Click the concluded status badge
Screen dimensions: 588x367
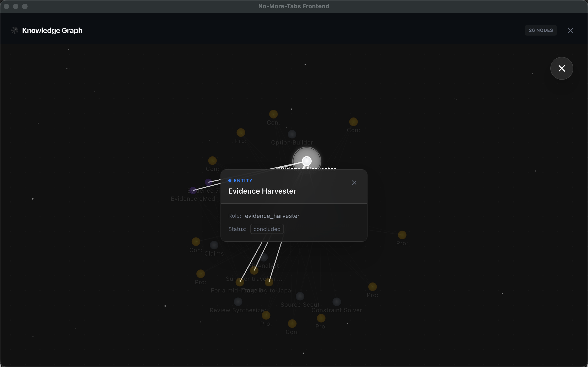pos(267,229)
